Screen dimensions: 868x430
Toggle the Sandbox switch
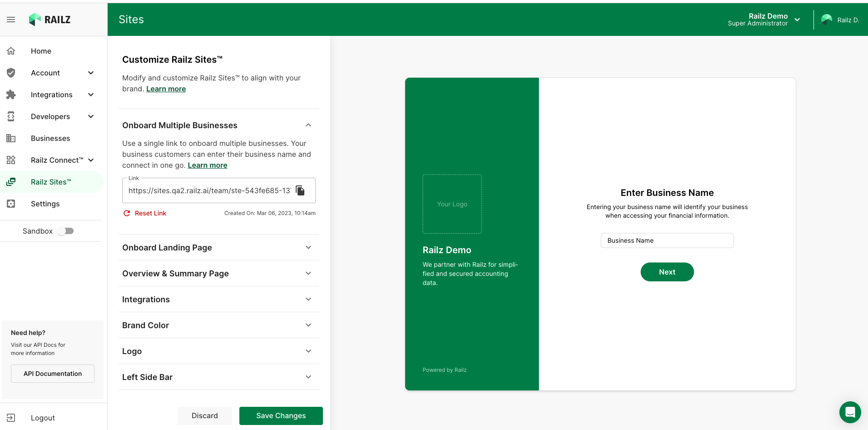tap(65, 231)
